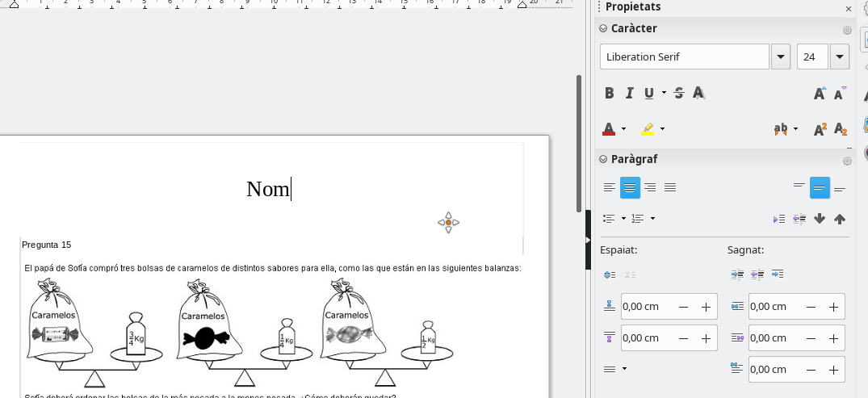Demote outline level icon
The height and width of the screenshot is (398, 868).
click(x=779, y=220)
